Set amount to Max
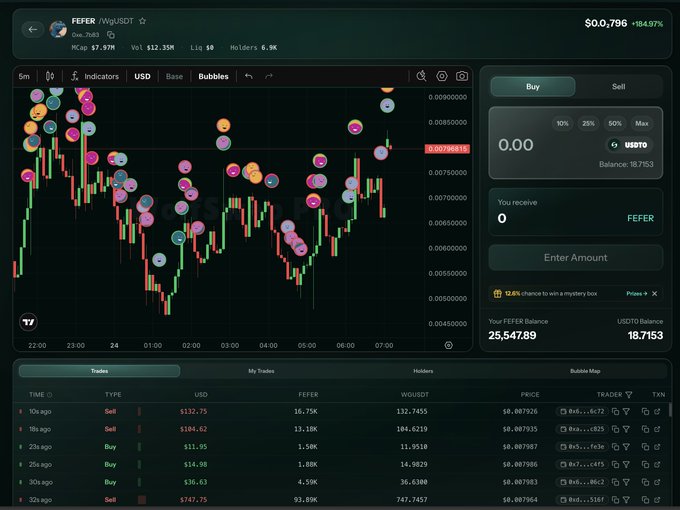680x510 pixels. (642, 124)
